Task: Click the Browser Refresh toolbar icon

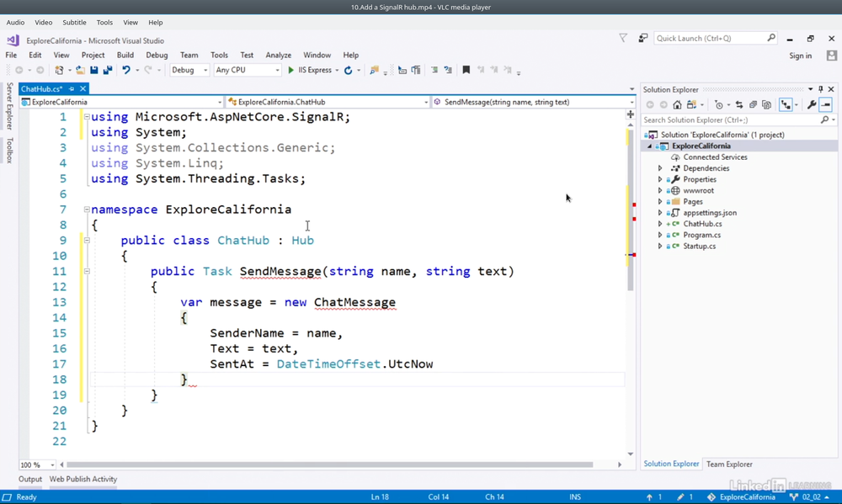Action: 348,71
